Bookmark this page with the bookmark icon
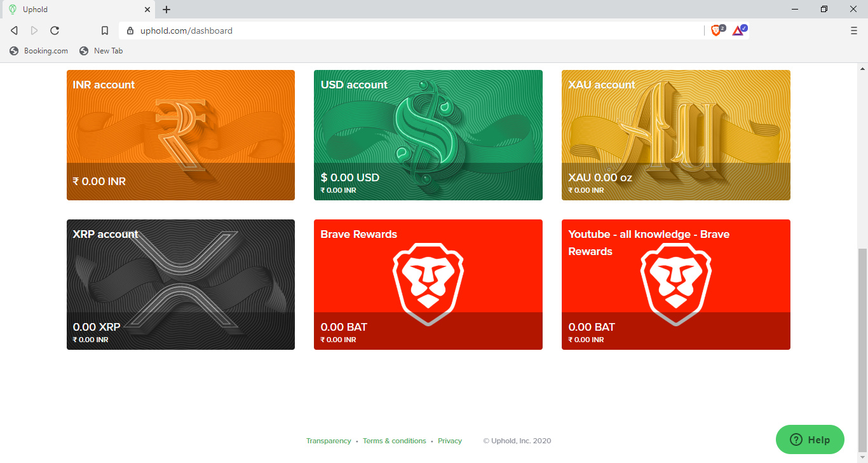 (105, 31)
